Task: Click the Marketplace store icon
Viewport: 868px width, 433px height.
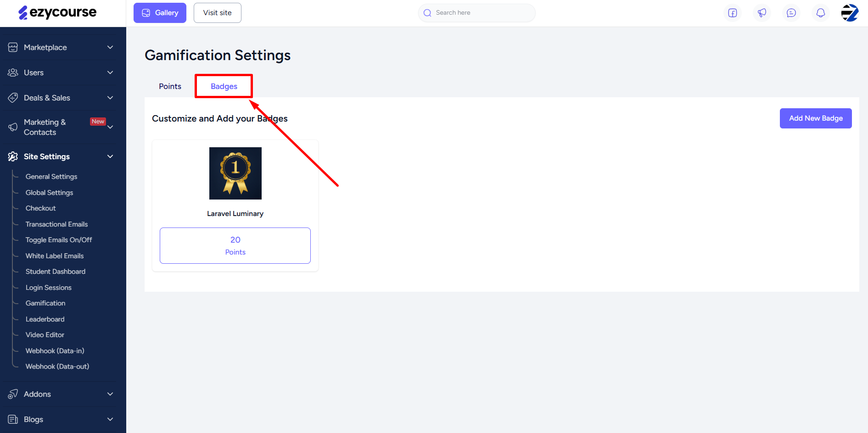Action: point(13,47)
